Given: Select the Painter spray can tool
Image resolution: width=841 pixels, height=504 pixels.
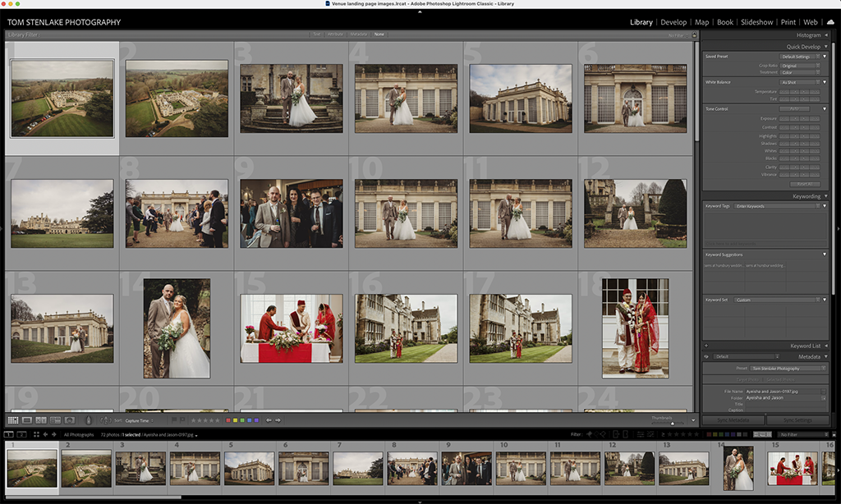Looking at the screenshot, I should (x=90, y=420).
